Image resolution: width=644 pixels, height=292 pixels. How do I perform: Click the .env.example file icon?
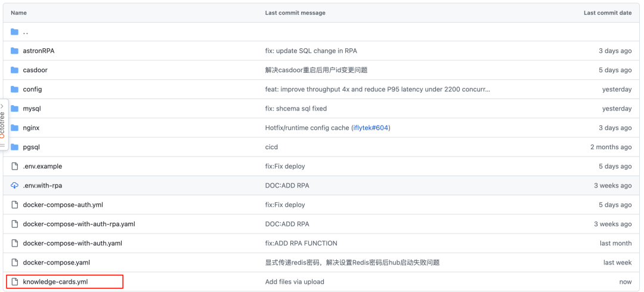[15, 166]
